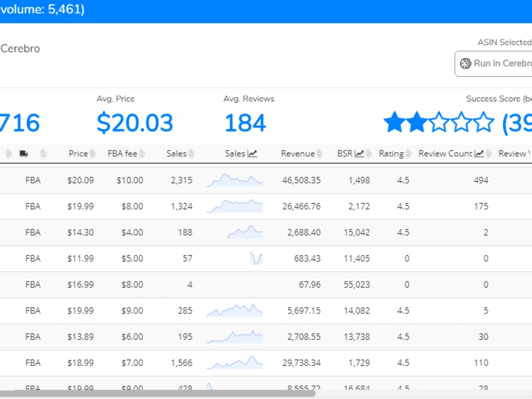Image resolution: width=532 pixels, height=399 pixels.
Task: Open the Review Count chart icon
Action: (x=479, y=154)
